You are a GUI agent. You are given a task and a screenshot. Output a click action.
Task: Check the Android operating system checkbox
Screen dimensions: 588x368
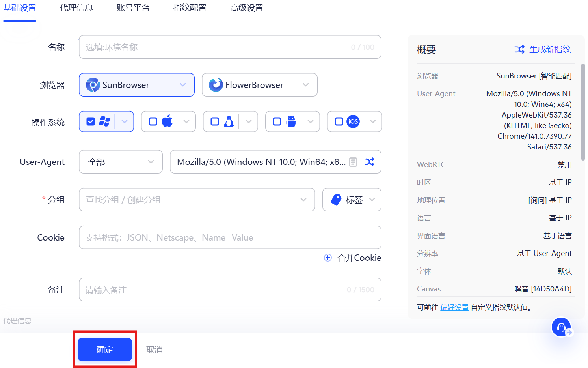click(x=277, y=121)
